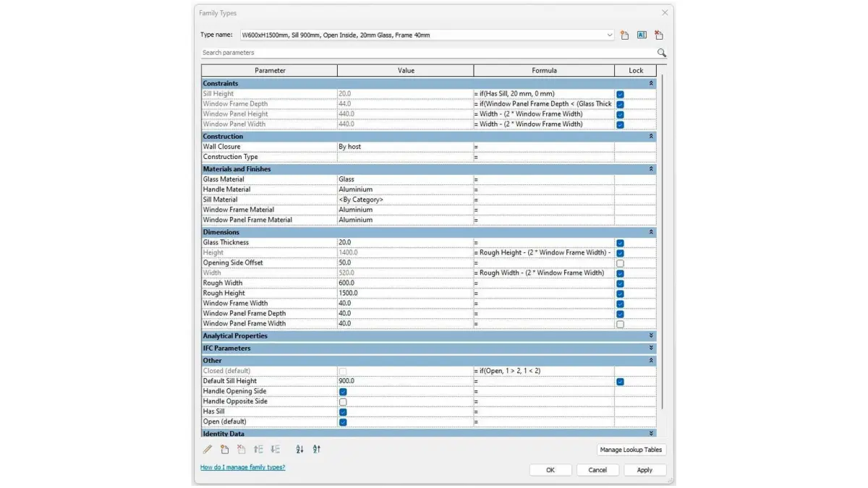The image size is (868, 488).
Task: Click the Delete Parameter icon at bottom
Action: coord(241,449)
